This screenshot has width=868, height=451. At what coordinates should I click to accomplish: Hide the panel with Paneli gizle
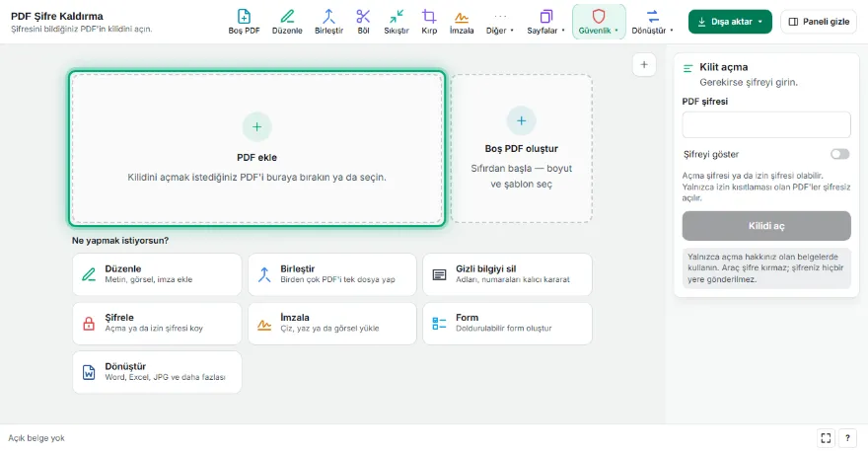[818, 22]
